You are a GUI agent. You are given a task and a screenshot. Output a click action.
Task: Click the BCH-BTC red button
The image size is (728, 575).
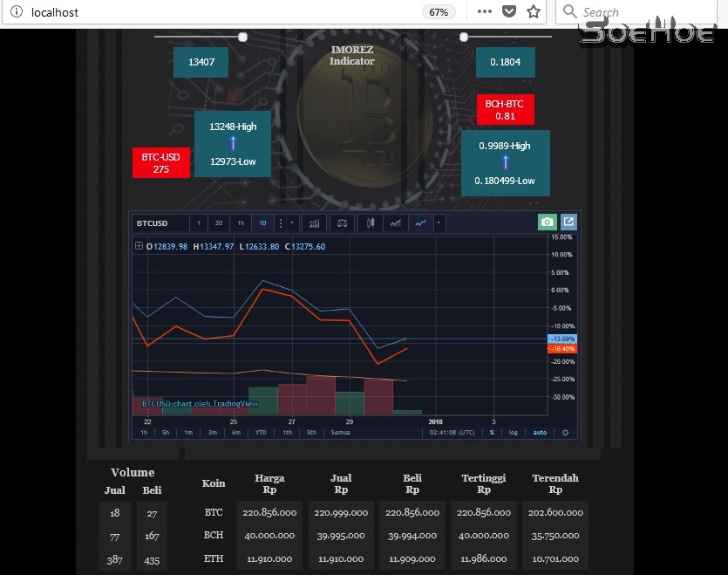(505, 110)
